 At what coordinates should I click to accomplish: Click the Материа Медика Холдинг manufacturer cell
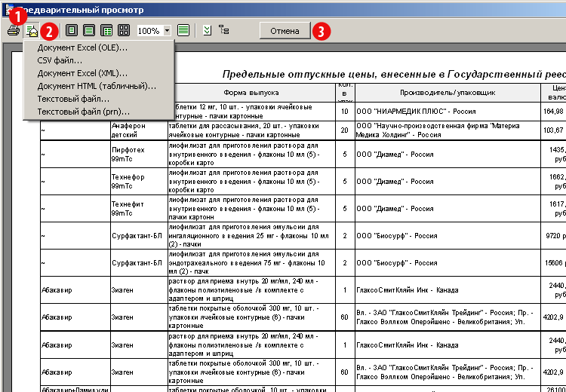click(x=448, y=130)
